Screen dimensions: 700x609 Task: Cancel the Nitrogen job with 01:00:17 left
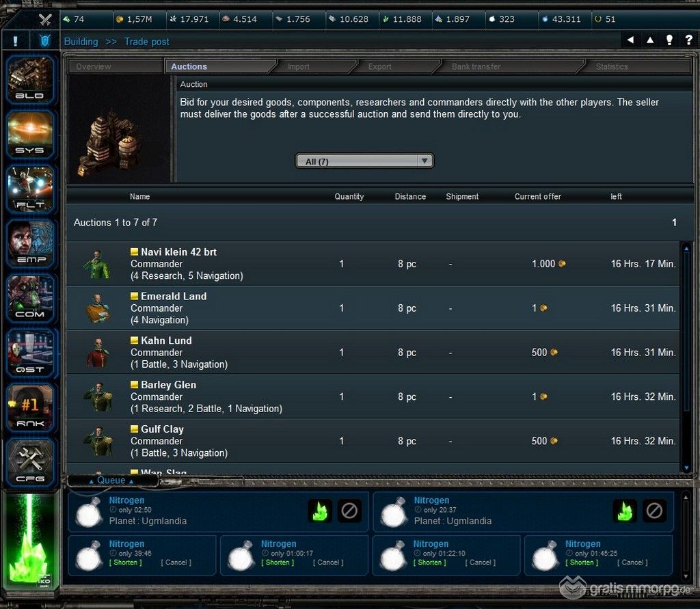328,563
